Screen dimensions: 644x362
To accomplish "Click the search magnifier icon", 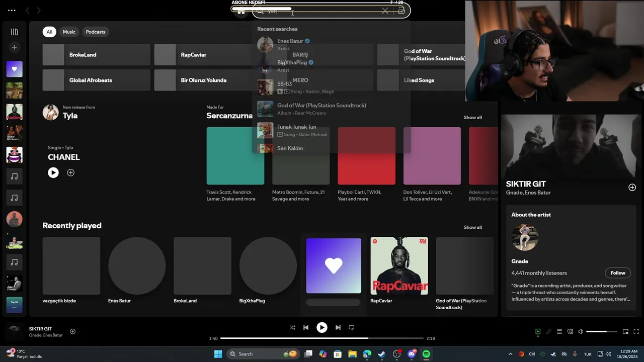I will [x=260, y=11].
